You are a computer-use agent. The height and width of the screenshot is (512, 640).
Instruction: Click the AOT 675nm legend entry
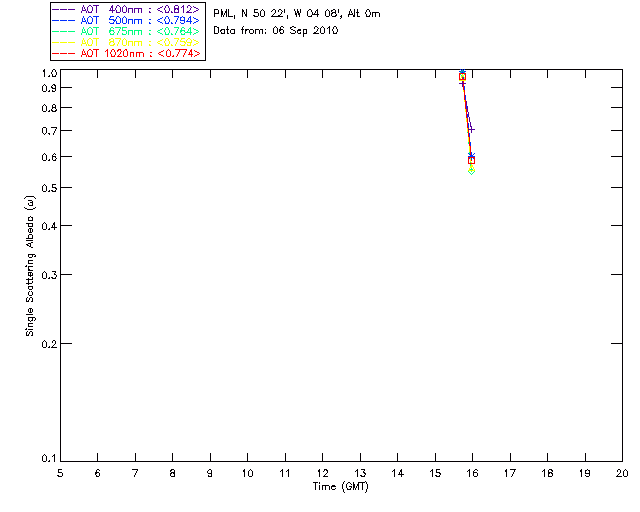point(126,31)
